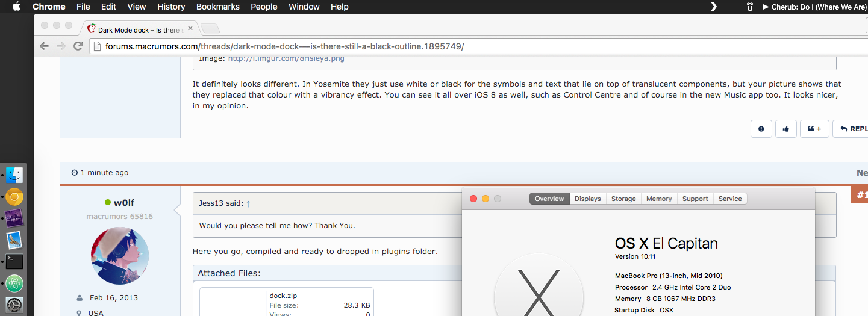Open the Help menu
This screenshot has width=868, height=316.
click(x=340, y=7)
